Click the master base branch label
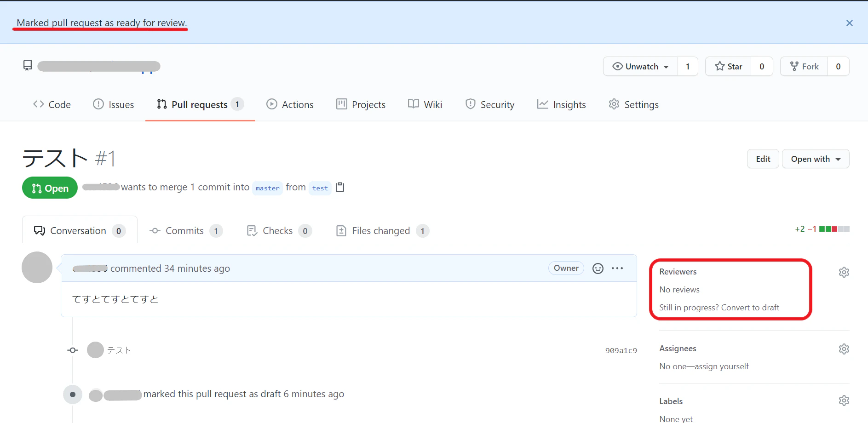 coord(267,188)
